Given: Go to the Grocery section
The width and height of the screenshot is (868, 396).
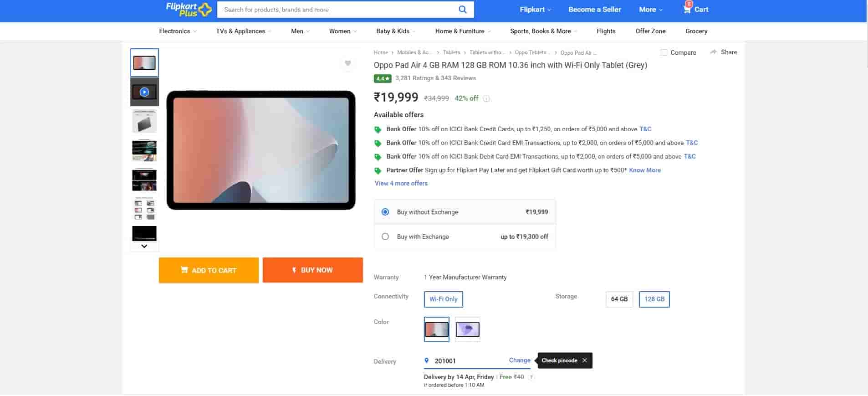Looking at the screenshot, I should pos(696,31).
